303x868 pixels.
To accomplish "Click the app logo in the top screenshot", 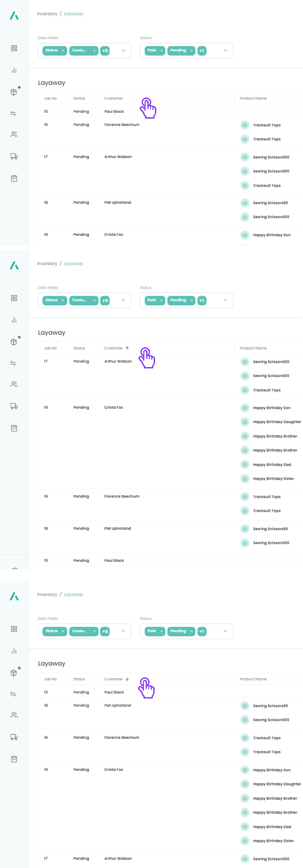I will point(14,16).
